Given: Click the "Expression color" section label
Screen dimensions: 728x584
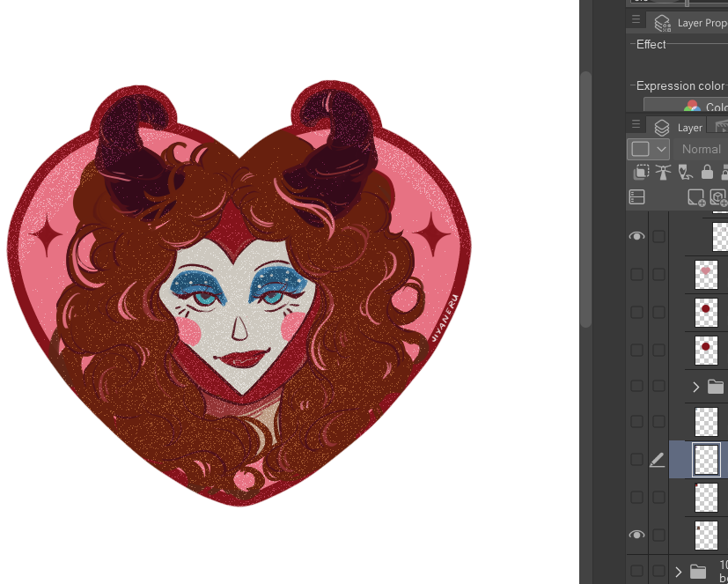Looking at the screenshot, I should 680,86.
